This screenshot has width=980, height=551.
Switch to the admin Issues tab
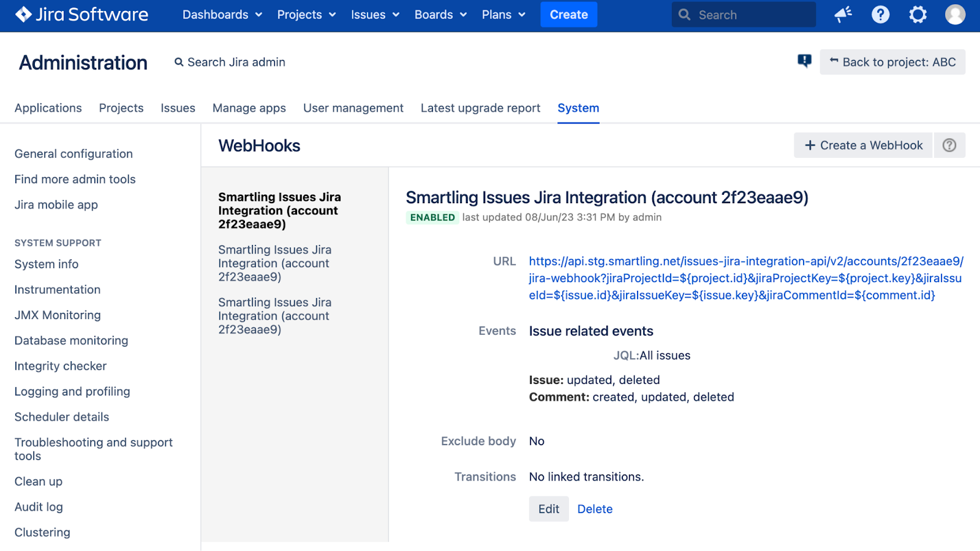(178, 108)
